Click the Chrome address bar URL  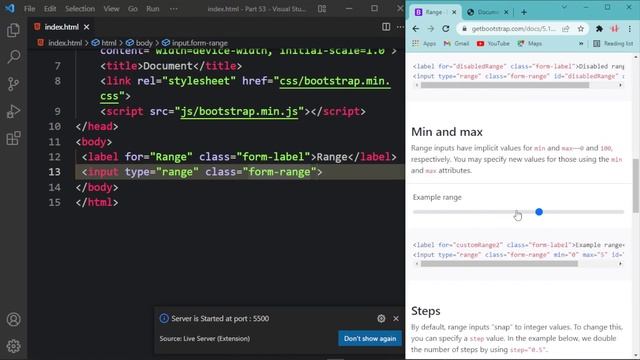513,29
